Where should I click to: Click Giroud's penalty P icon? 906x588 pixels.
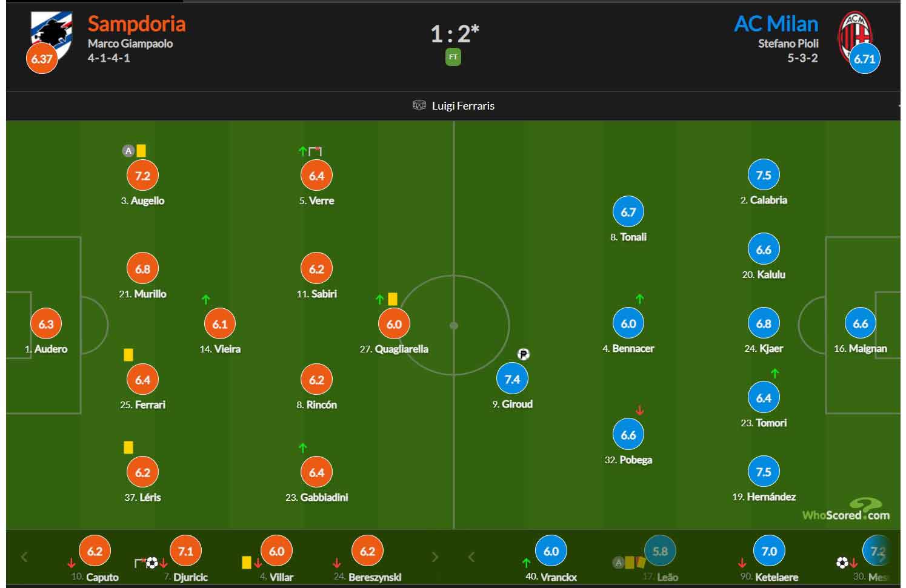pos(524,354)
